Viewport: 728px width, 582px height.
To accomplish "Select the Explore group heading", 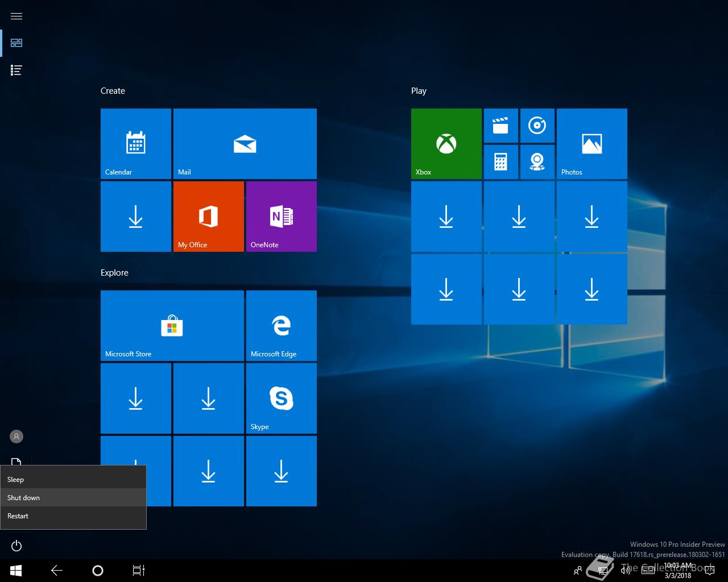I will [114, 273].
